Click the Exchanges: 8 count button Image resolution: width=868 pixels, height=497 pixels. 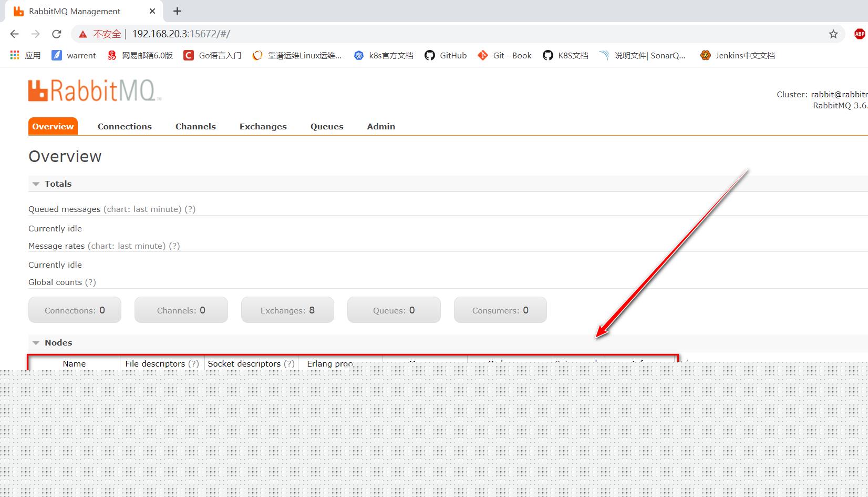[287, 310]
